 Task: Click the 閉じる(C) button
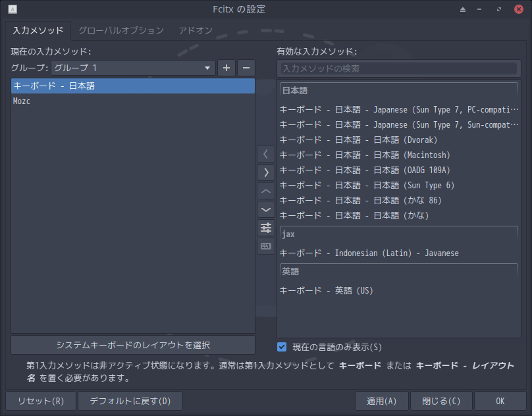[441, 401]
